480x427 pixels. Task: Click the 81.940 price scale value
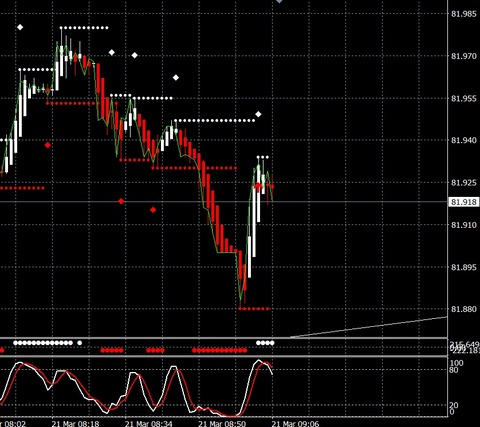[x=464, y=140]
